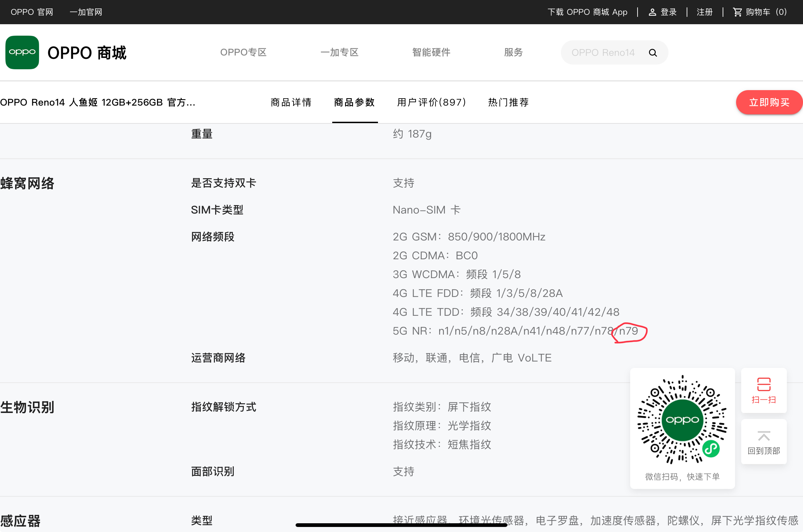Screen dimensions: 803x532
Task: Click 指纹类别: 屏下指纹 line
Action: tap(442, 407)
